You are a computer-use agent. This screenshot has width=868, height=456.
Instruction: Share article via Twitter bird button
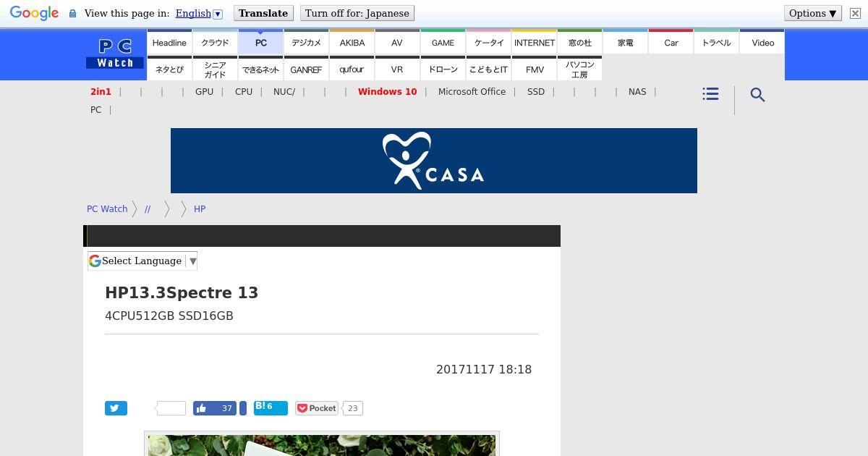[x=116, y=408]
